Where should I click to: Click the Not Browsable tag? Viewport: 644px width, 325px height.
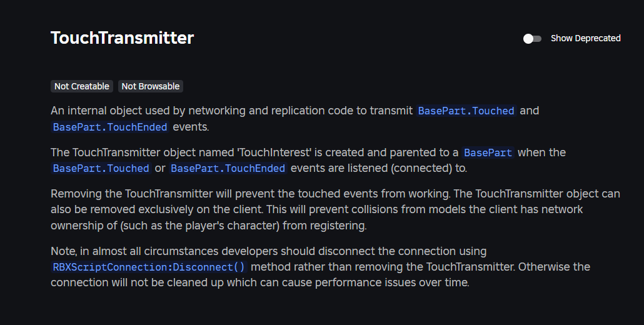[151, 86]
